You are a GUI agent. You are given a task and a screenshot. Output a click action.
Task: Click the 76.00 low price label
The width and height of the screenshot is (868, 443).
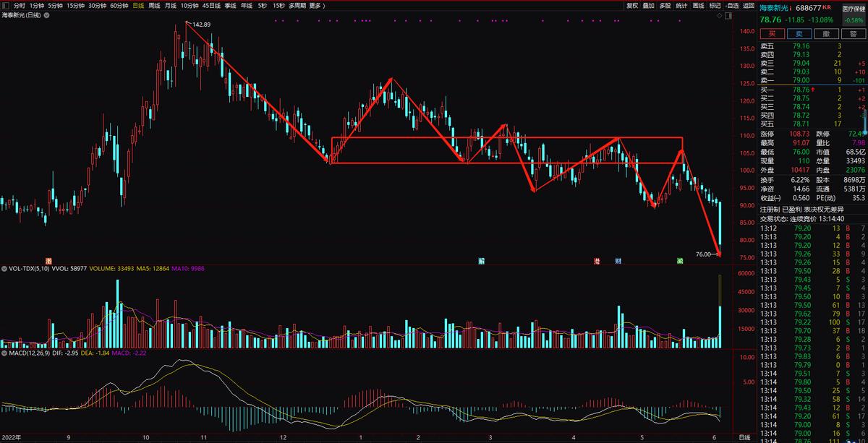click(x=703, y=254)
